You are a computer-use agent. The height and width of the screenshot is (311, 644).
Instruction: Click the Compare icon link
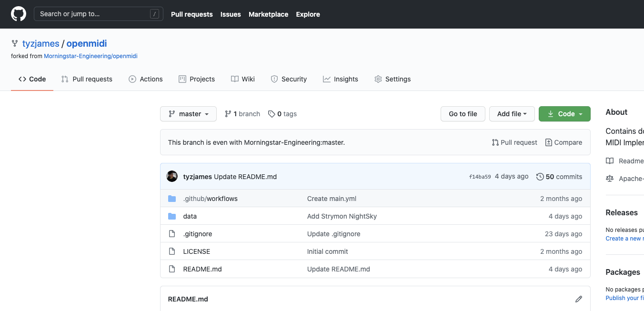[563, 142]
